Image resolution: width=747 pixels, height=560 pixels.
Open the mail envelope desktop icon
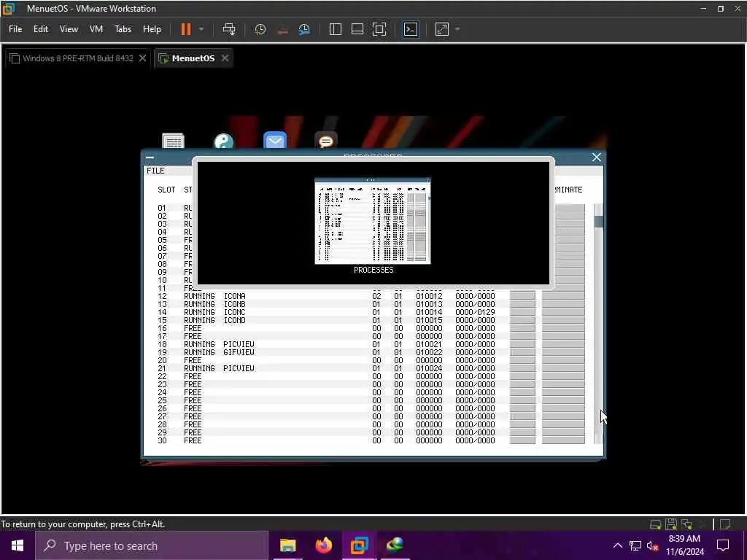coord(275,140)
